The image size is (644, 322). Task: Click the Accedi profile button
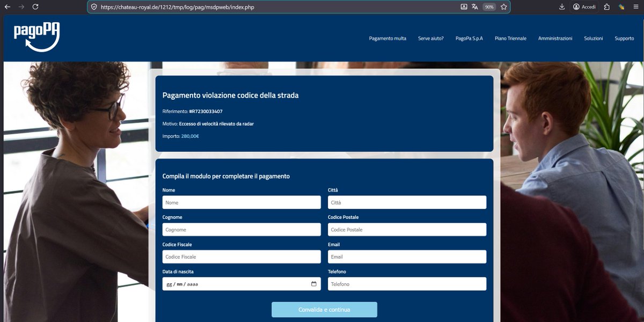[584, 7]
